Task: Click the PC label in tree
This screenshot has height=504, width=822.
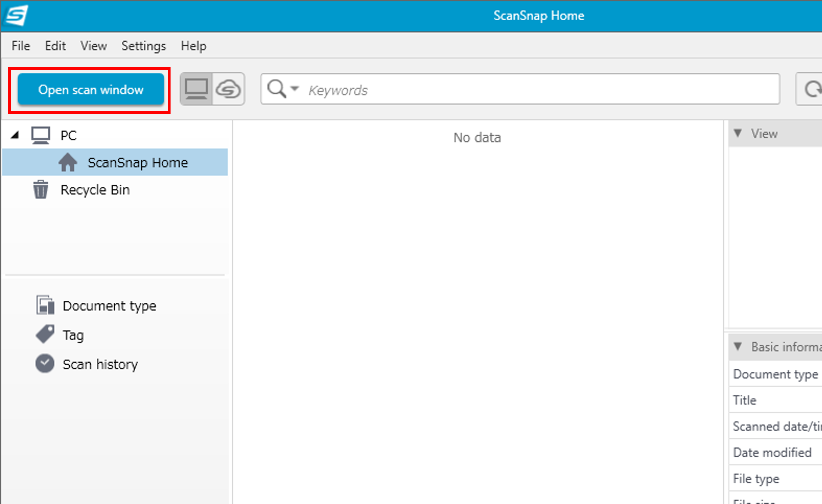Action: coord(68,135)
